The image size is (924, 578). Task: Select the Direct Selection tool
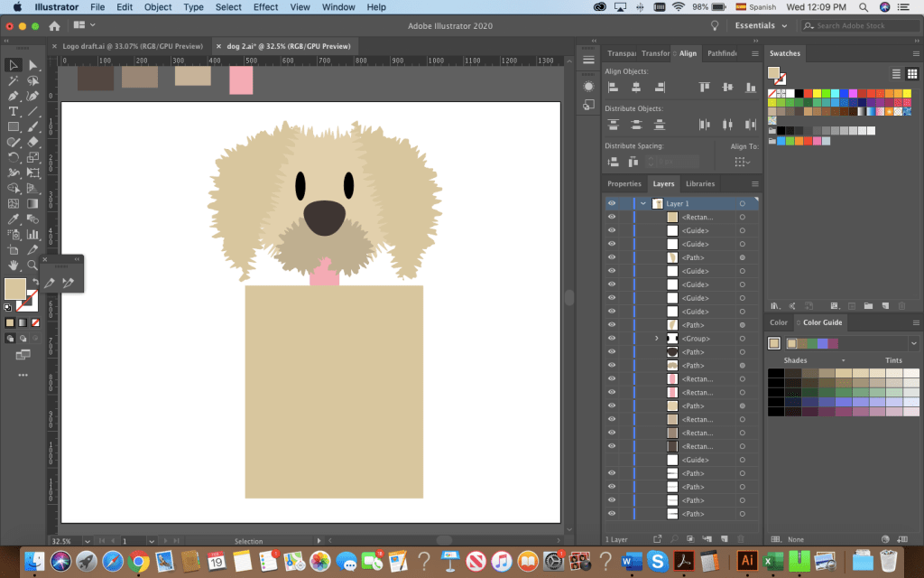click(33, 65)
